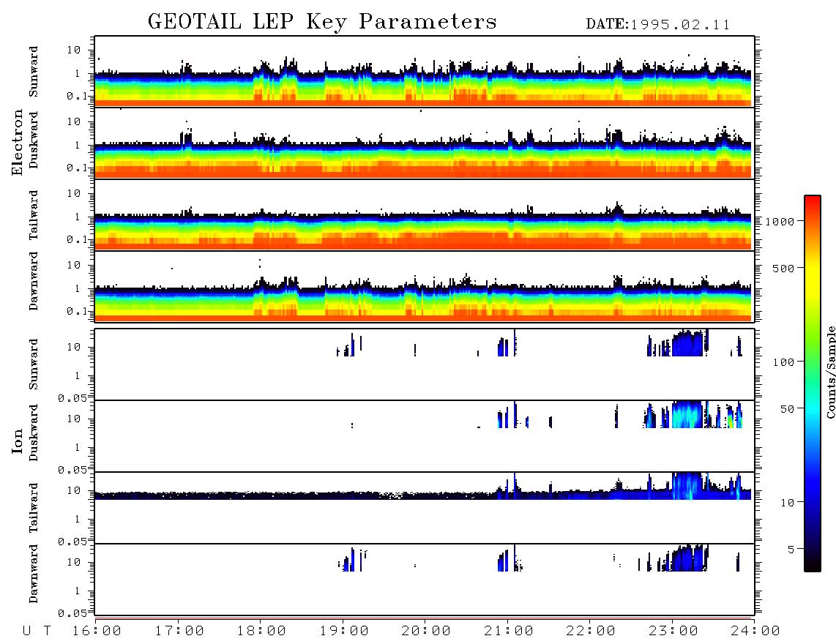Click the 10 tick of Electron Dawnward panel
Viewport: 836px width, 644px height.
point(74,265)
